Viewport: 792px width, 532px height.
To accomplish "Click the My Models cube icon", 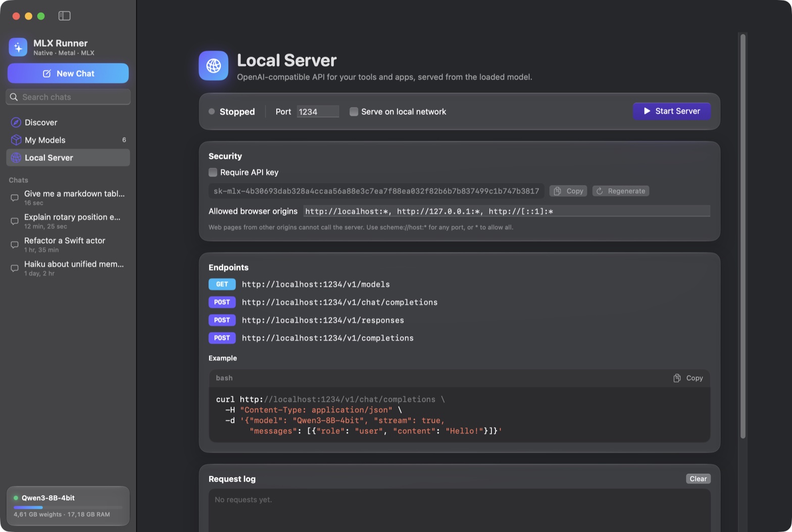I will [16, 140].
